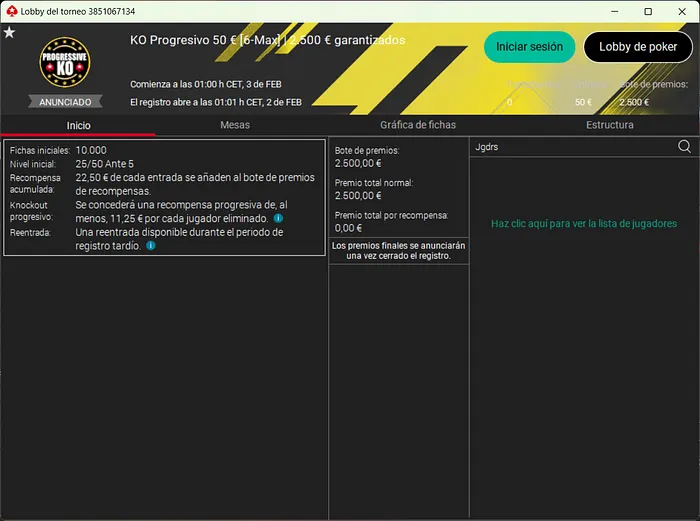
Task: Open the Gráfica de fichas tab
Action: [x=418, y=125]
